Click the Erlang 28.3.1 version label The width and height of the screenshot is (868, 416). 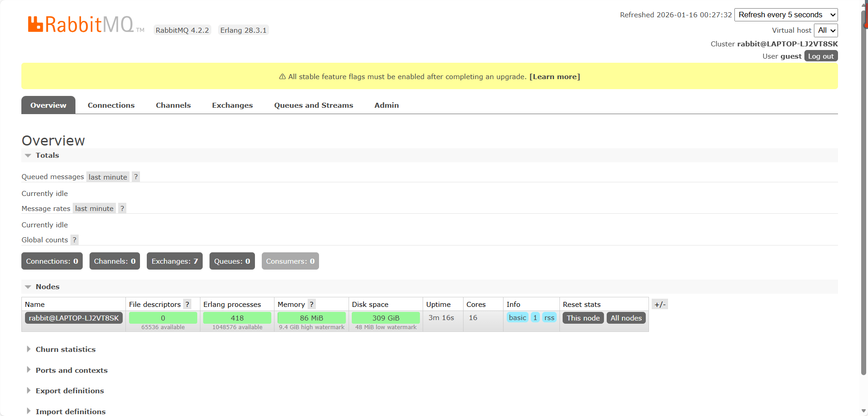tap(244, 30)
